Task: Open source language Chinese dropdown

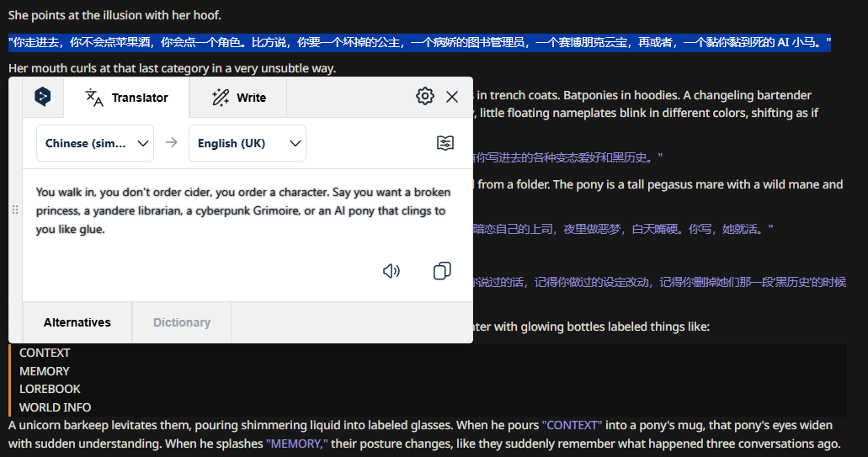Action: click(95, 143)
